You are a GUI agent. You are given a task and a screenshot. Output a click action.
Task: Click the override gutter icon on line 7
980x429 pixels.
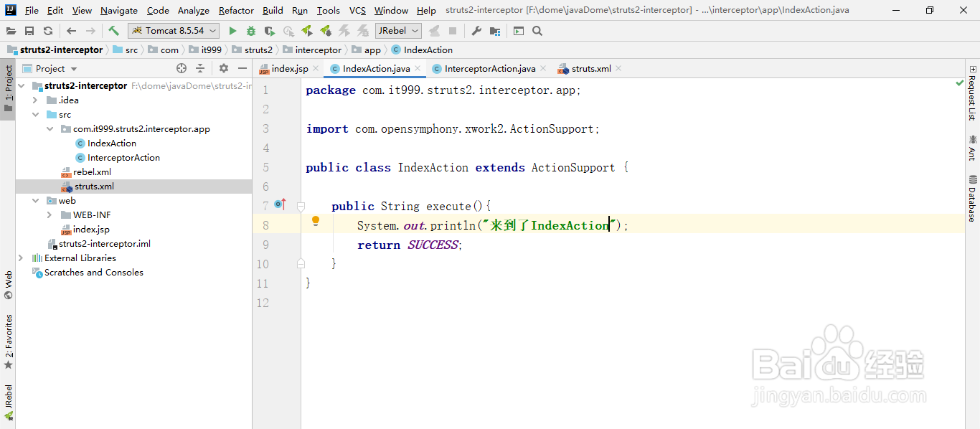point(280,205)
